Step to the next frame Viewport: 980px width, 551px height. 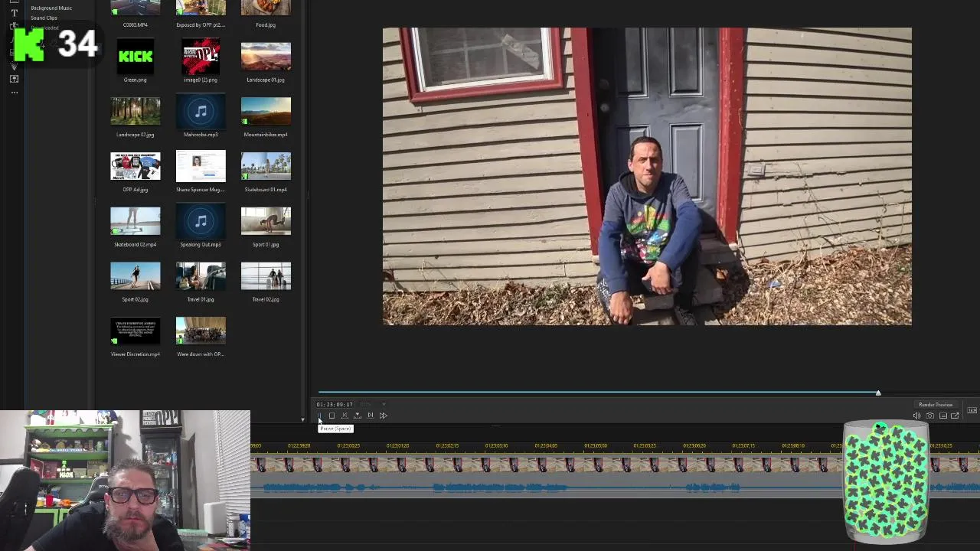[x=371, y=416]
